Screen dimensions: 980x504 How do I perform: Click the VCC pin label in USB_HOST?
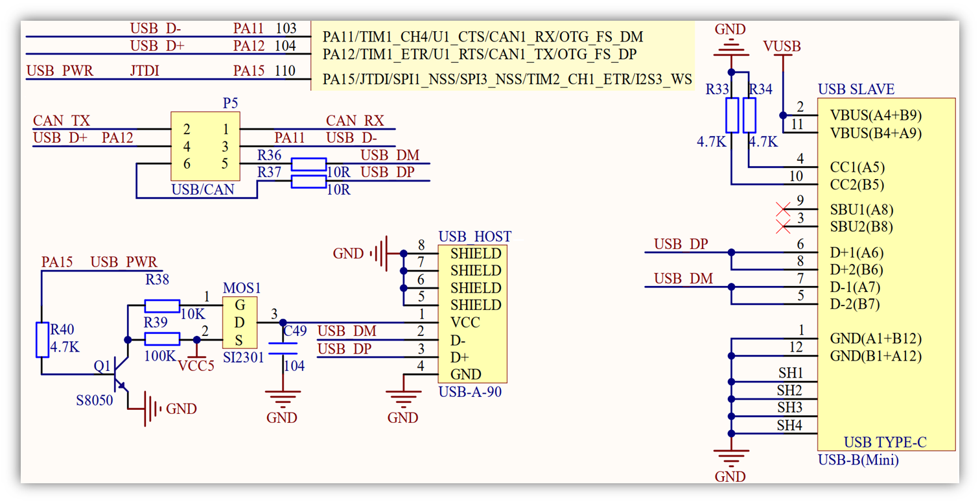click(x=465, y=323)
